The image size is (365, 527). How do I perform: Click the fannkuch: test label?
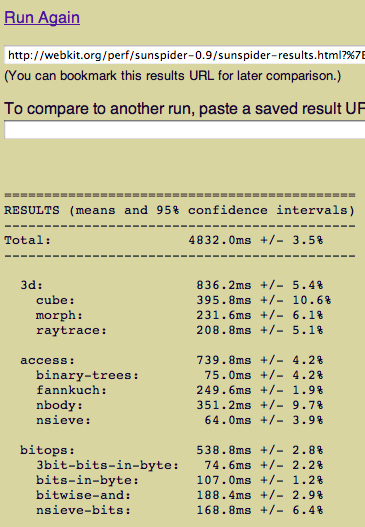(x=71, y=390)
